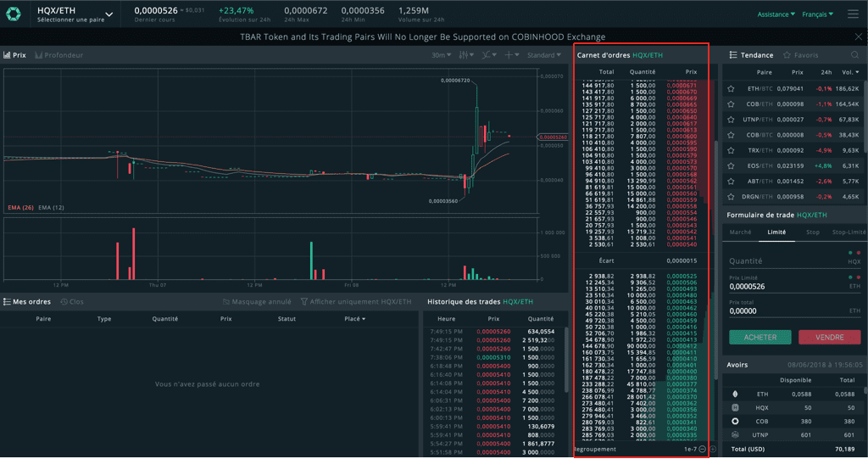Open the HQX/ETH pair selector

(75, 14)
